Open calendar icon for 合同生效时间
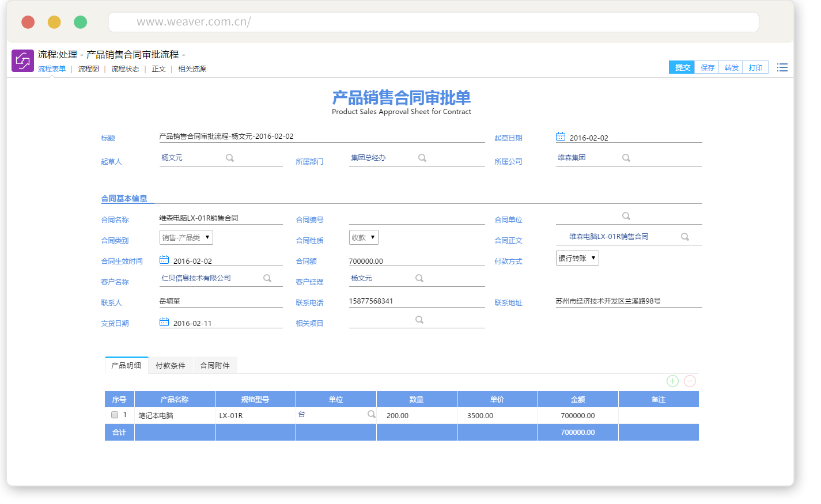The width and height of the screenshot is (821, 504). point(164,260)
